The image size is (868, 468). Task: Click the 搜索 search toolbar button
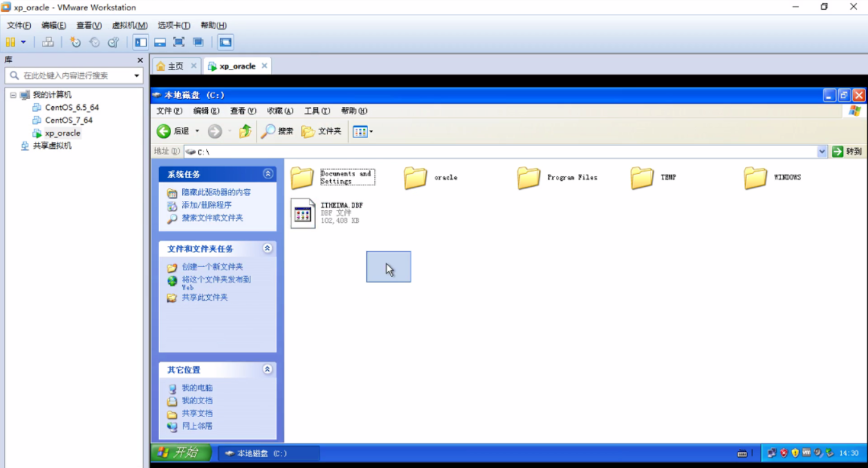(x=277, y=131)
